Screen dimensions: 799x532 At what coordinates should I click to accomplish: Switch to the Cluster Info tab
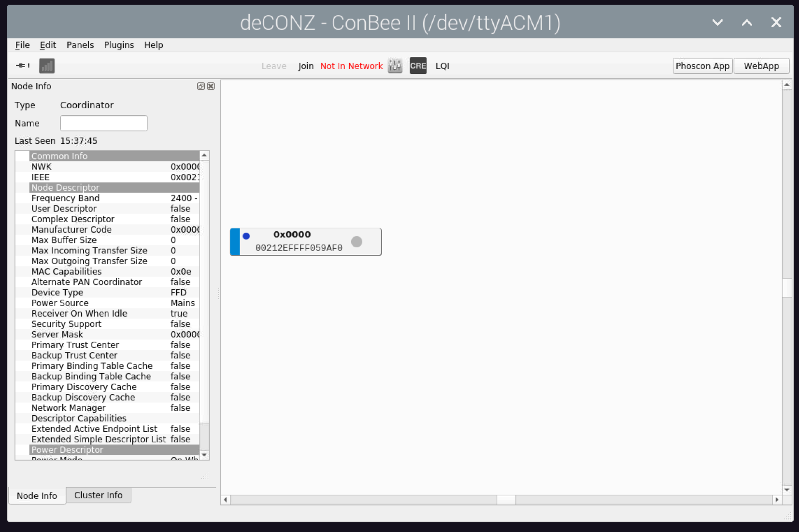click(x=98, y=495)
